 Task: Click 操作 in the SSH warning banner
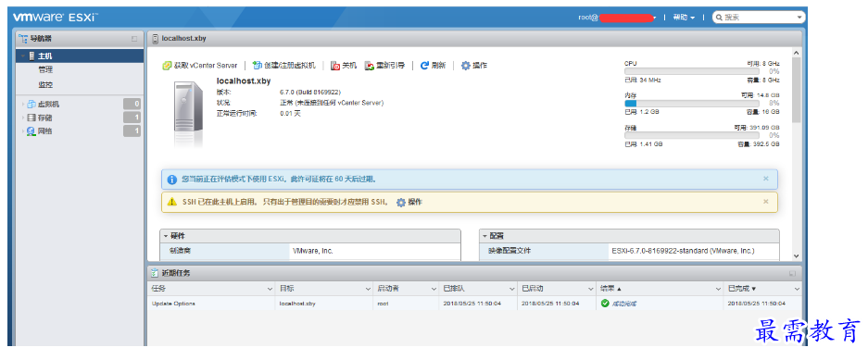(x=409, y=203)
